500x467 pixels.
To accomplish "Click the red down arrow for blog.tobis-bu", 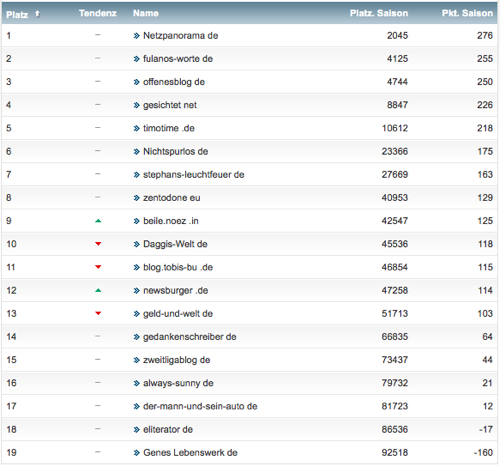I will (x=98, y=267).
